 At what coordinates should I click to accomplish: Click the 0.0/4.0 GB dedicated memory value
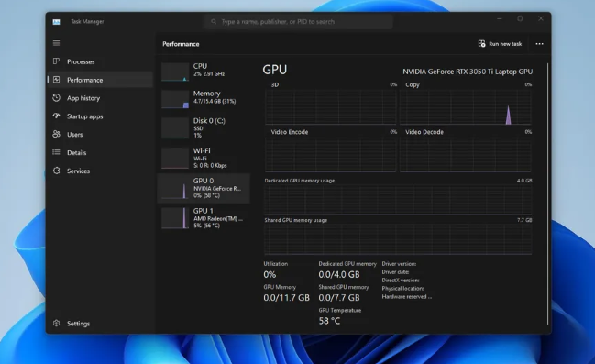(x=339, y=274)
